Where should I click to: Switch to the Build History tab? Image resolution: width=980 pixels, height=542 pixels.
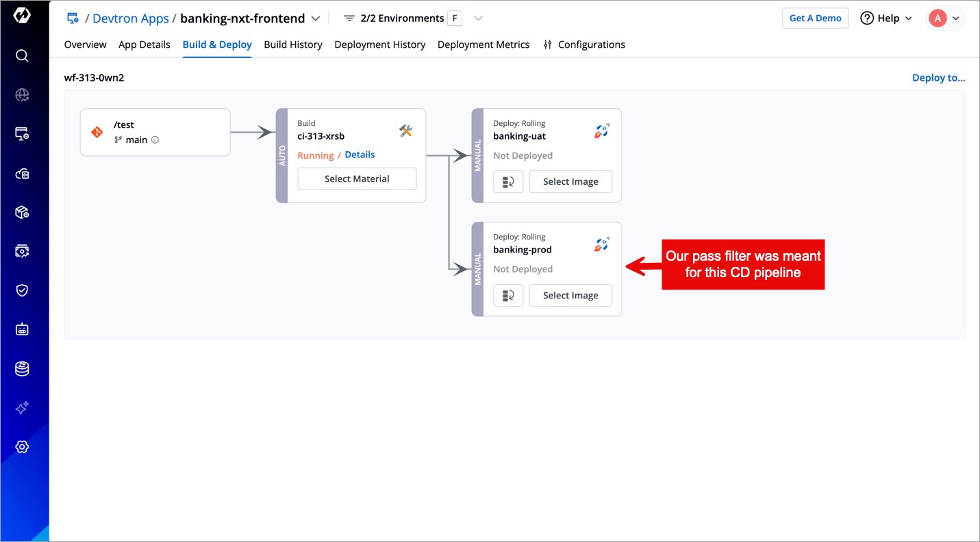click(x=292, y=44)
